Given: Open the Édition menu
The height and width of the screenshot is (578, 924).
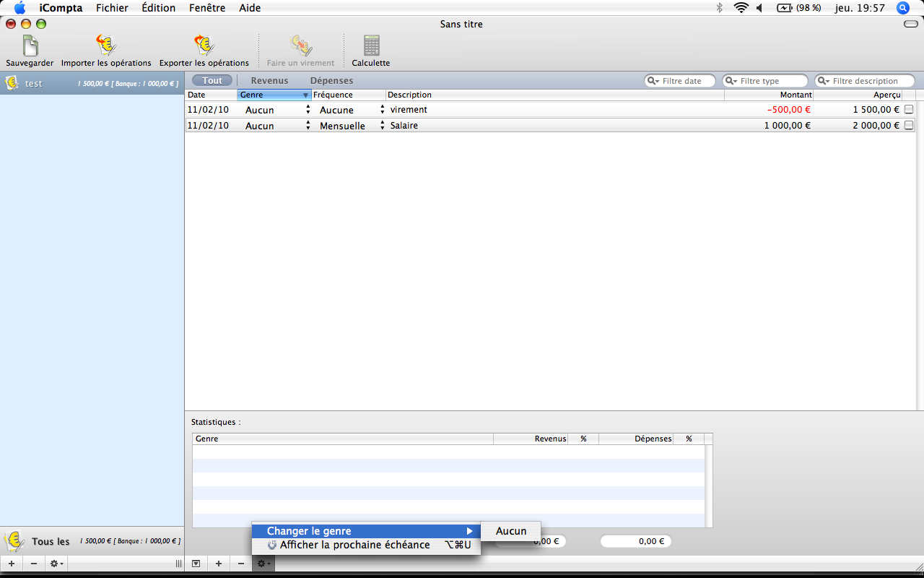Looking at the screenshot, I should [159, 8].
